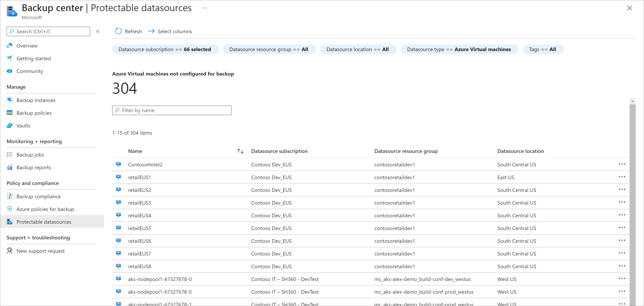Image resolution: width=644 pixels, height=306 pixels.
Task: Expand the Datasource resource group dropdown
Action: tap(269, 49)
